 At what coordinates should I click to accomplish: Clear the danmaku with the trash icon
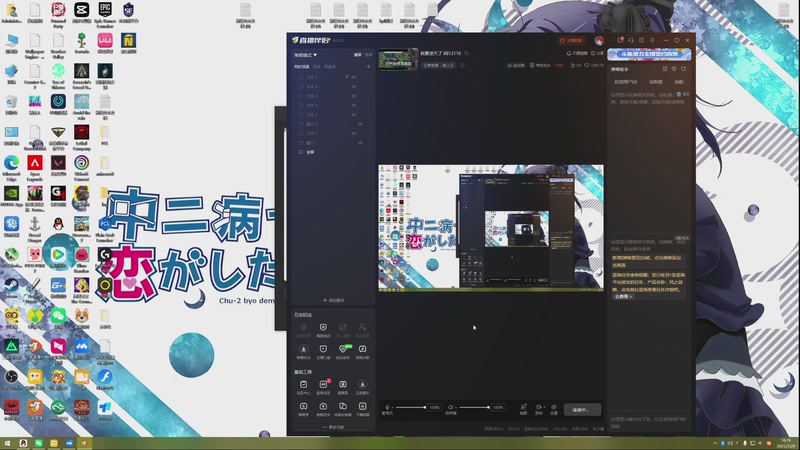click(679, 94)
